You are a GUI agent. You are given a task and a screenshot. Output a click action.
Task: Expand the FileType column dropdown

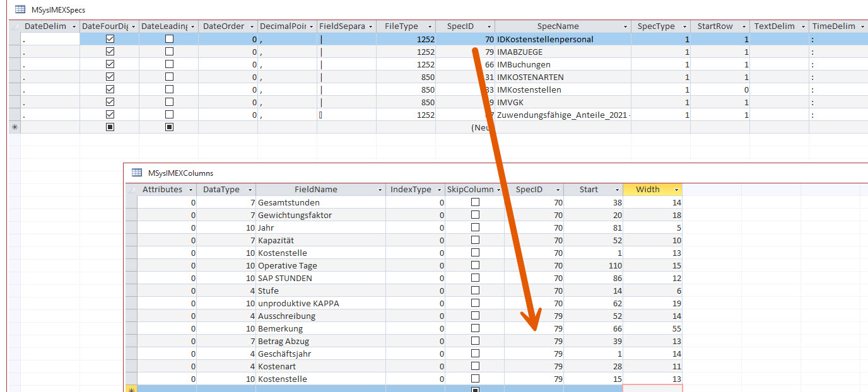430,26
